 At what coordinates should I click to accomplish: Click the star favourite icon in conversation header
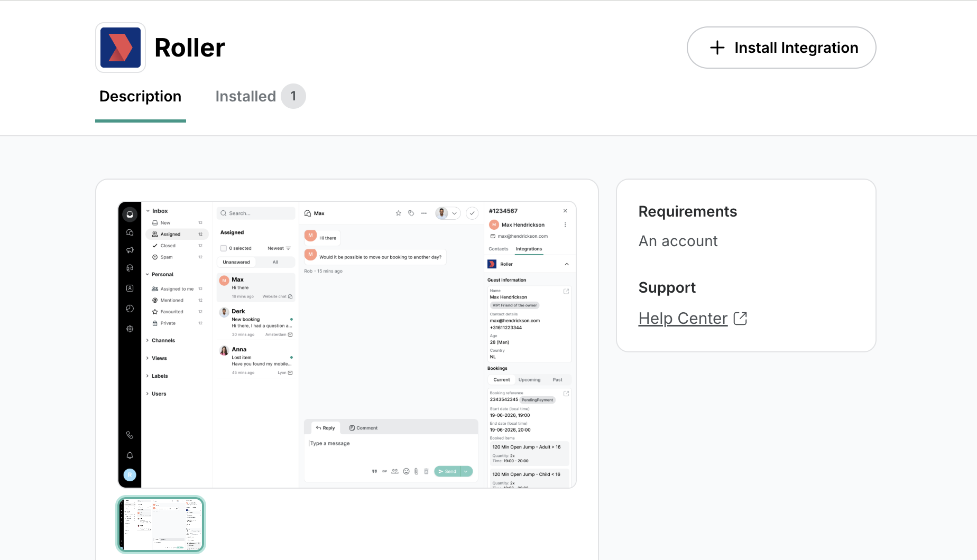[x=399, y=213]
